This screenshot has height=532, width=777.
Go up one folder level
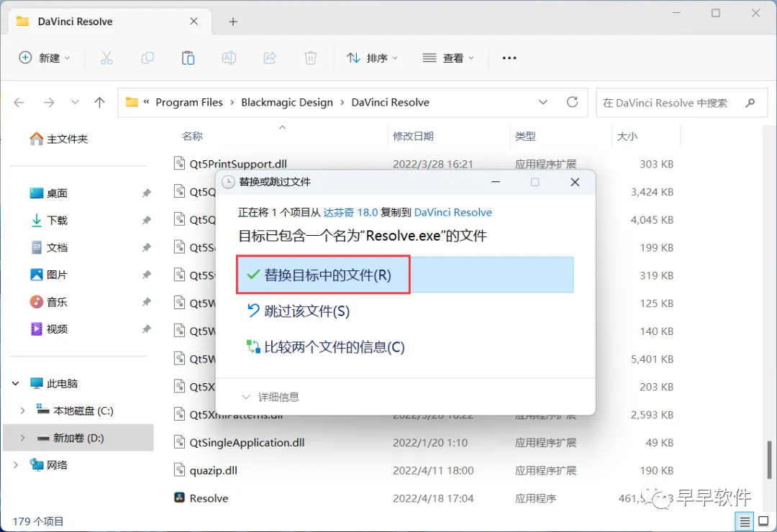tap(99, 103)
